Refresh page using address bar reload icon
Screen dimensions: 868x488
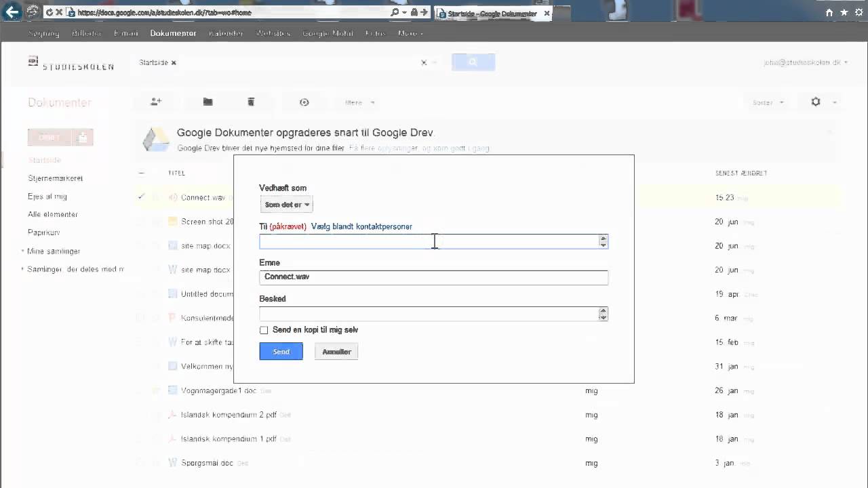[x=50, y=12]
